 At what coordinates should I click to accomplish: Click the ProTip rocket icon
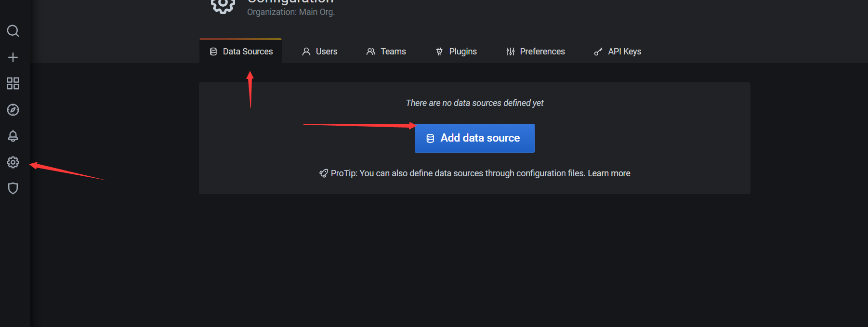pos(324,173)
